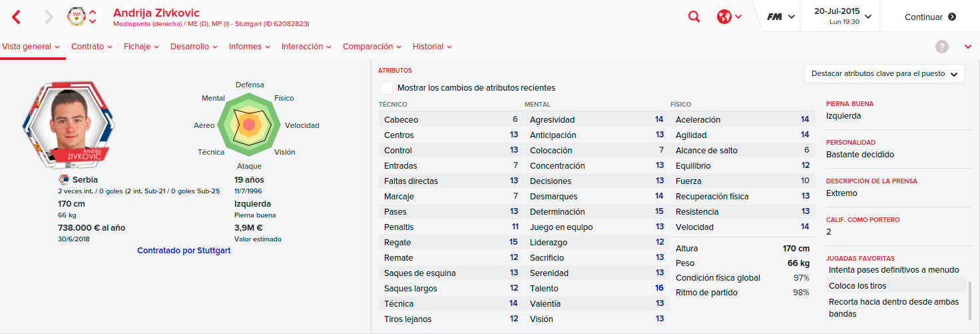Go back with the red arrow
The width and height of the screenshot is (980, 334).
[x=17, y=17]
